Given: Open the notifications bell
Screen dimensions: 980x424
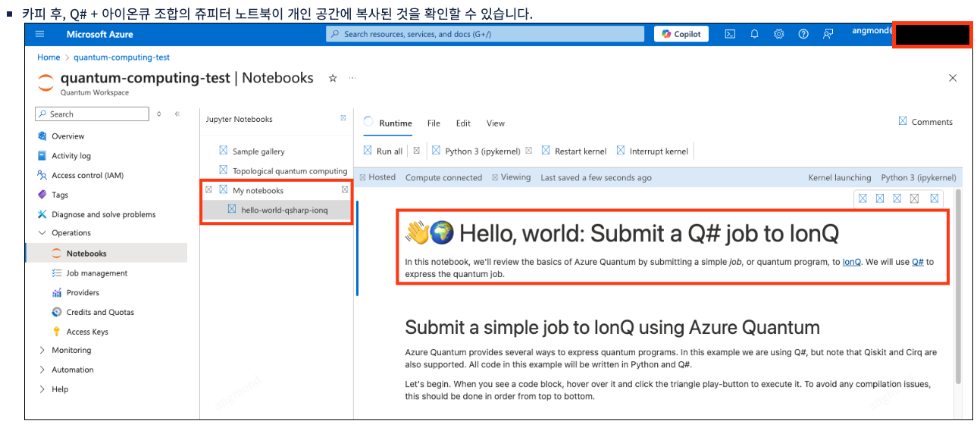Looking at the screenshot, I should [x=754, y=34].
